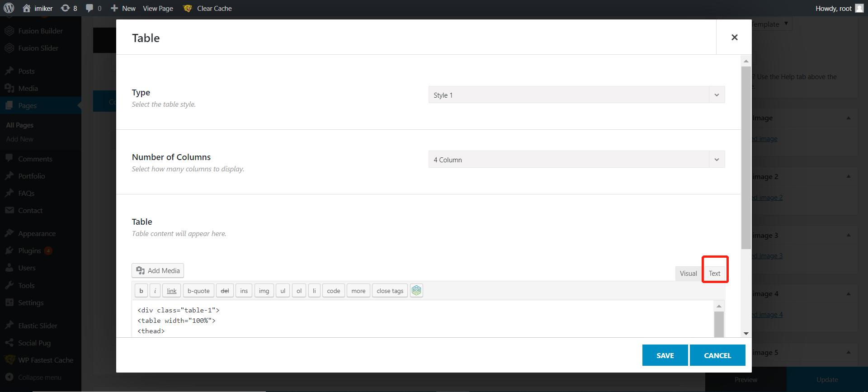Click the Add Media button

click(158, 270)
